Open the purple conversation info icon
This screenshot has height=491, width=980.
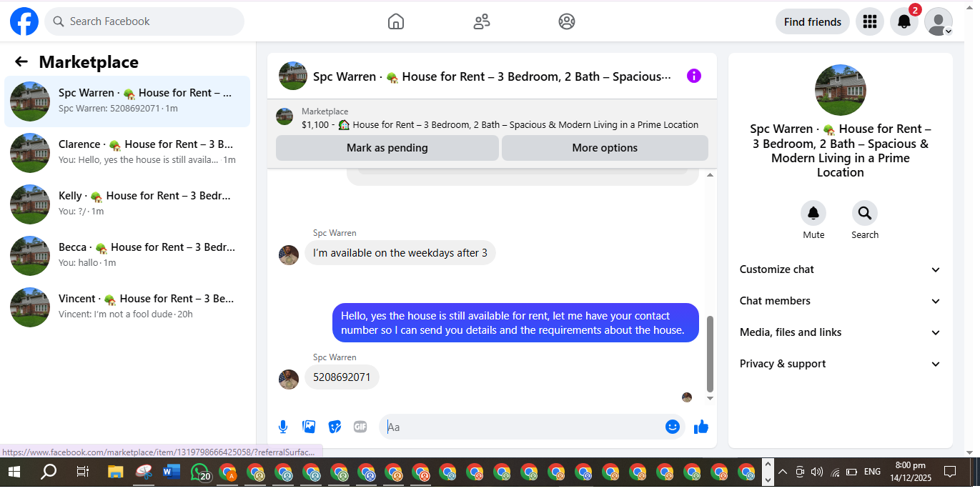coord(694,76)
